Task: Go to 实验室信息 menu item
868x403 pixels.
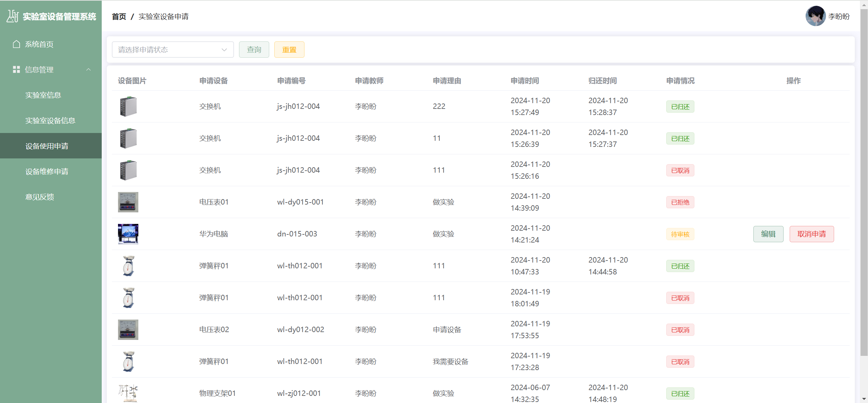Action: (43, 95)
